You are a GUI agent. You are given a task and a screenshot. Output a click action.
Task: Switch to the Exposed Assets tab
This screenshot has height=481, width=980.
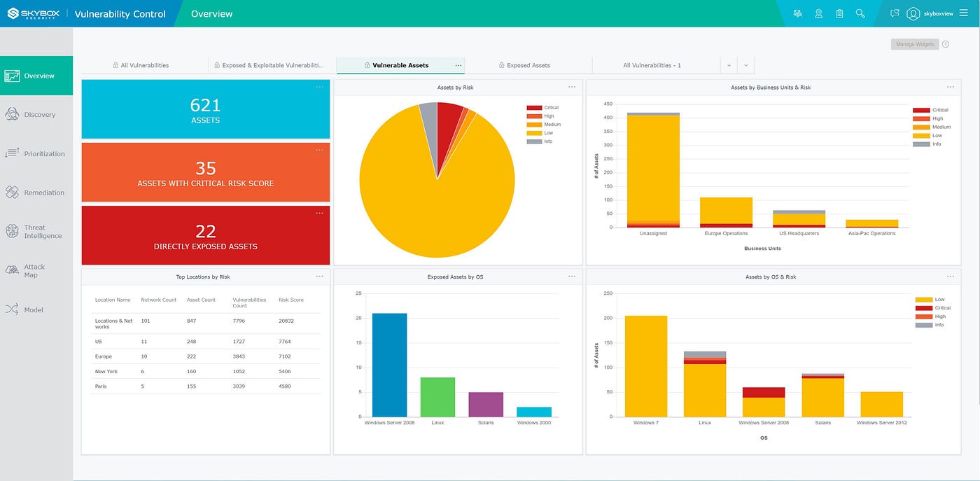tap(528, 65)
